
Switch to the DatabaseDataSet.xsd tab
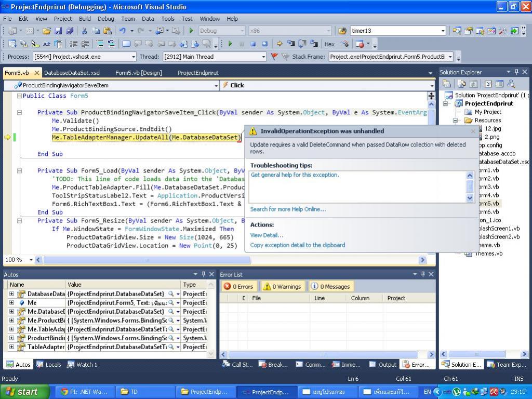pyautogui.click(x=72, y=73)
